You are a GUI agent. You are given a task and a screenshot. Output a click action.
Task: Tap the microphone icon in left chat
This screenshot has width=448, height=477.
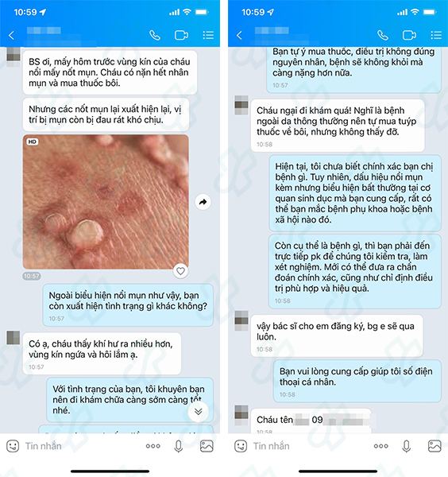[x=179, y=446]
